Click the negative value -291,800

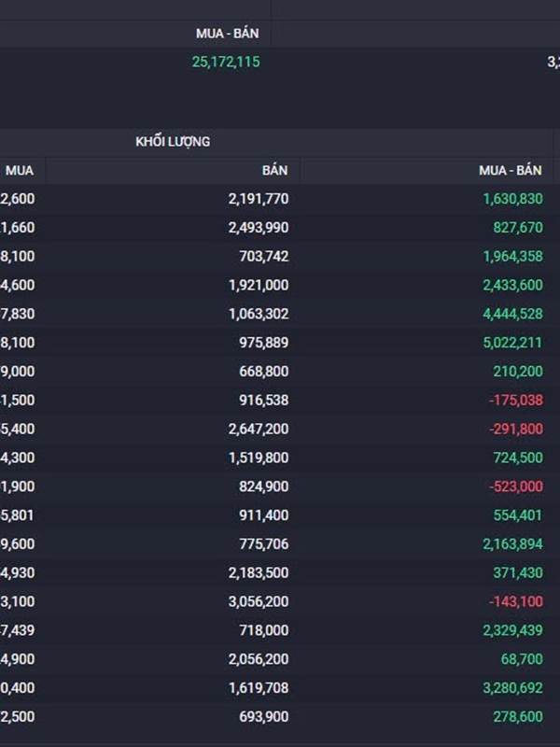click(x=516, y=429)
